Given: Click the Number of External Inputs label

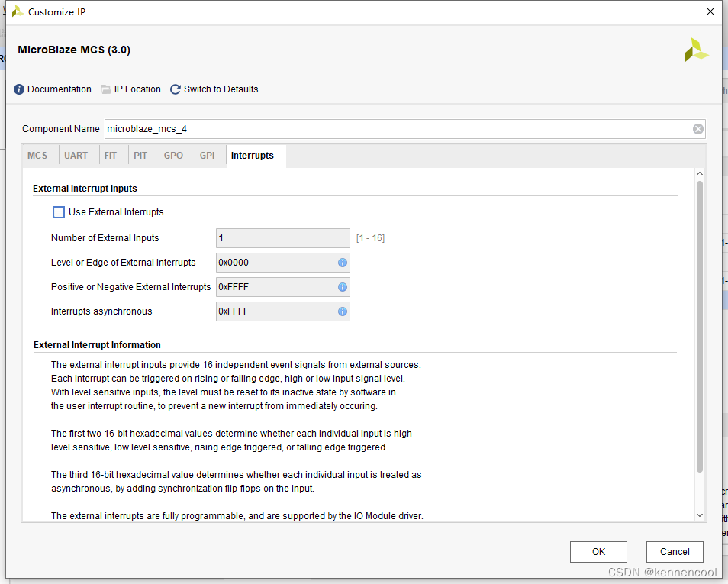Looking at the screenshot, I should pos(105,238).
